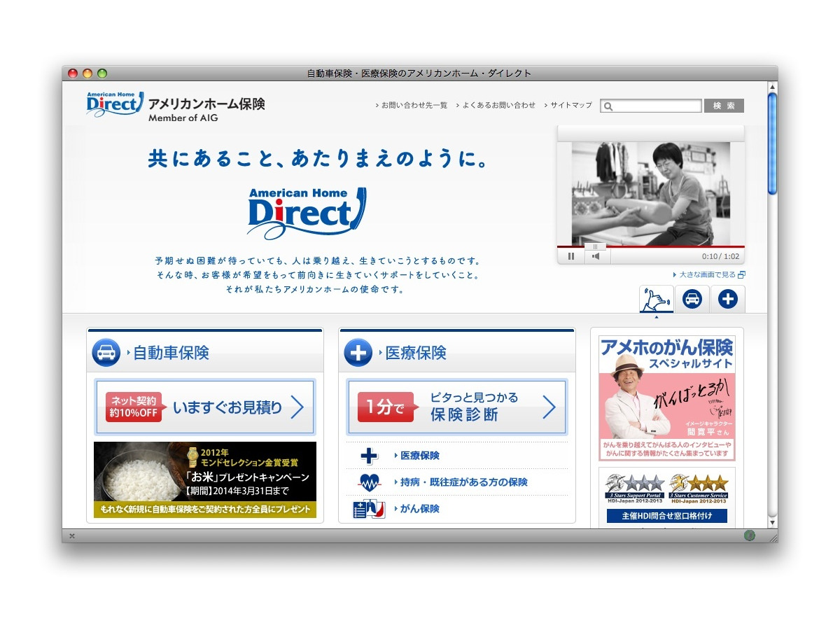Click the medical cross icon beside 医療保険 link
Image resolution: width=840 pixels, height=630 pixels.
[369, 456]
